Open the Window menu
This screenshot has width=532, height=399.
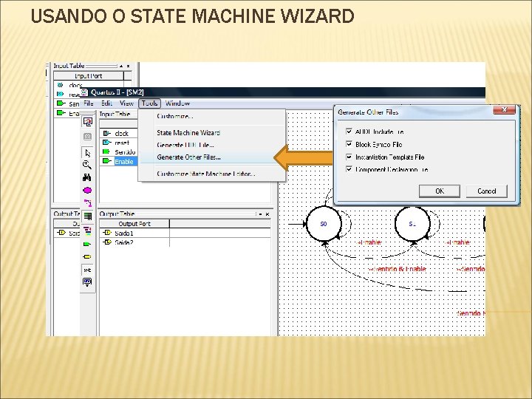[x=177, y=103]
